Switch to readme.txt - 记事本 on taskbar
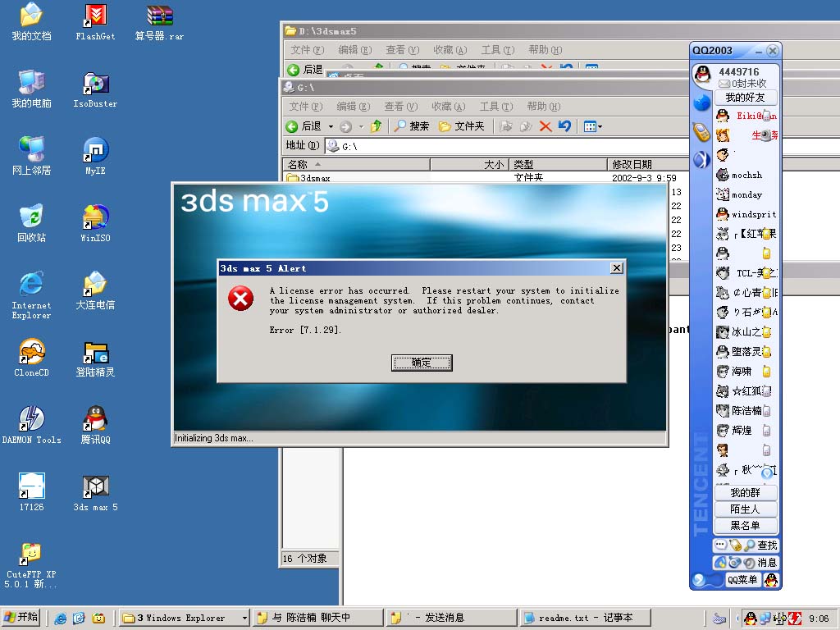This screenshot has width=840, height=630. [585, 618]
